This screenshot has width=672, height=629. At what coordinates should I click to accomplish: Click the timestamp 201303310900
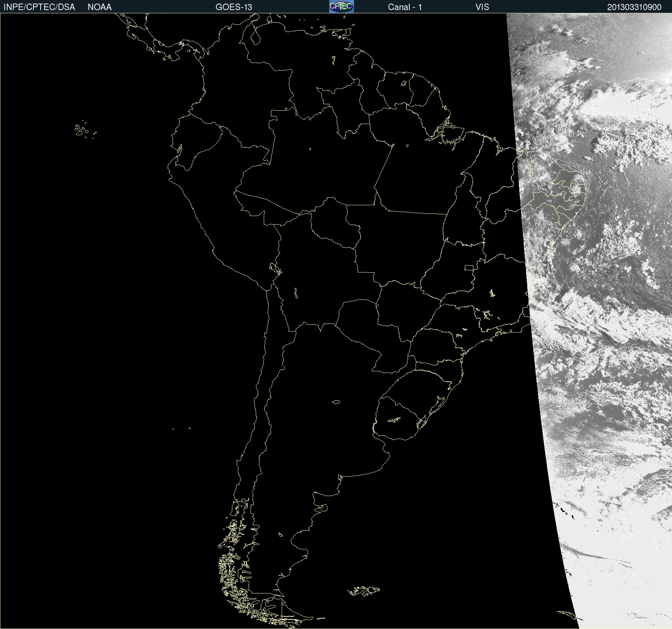634,7
